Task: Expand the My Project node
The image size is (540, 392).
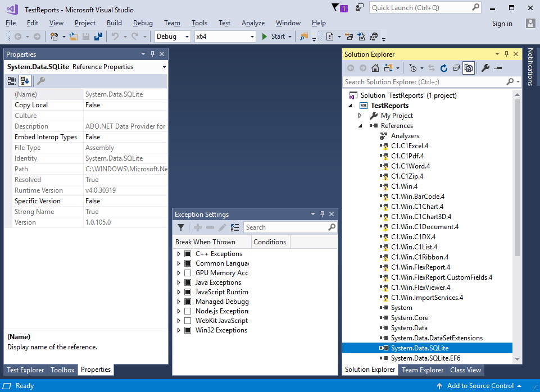Action: click(x=360, y=116)
